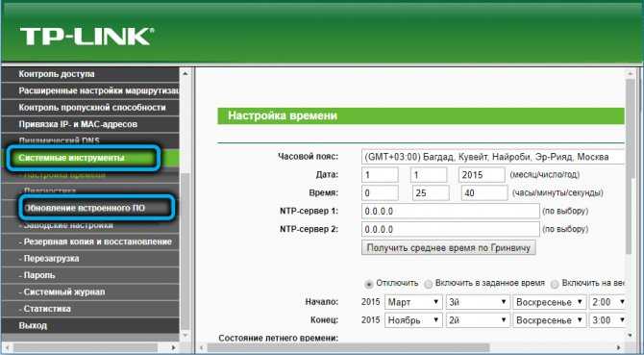Click main panel horizontal scroll left arrow
Viewport: 644px width, 355px height.
pyautogui.click(x=202, y=348)
